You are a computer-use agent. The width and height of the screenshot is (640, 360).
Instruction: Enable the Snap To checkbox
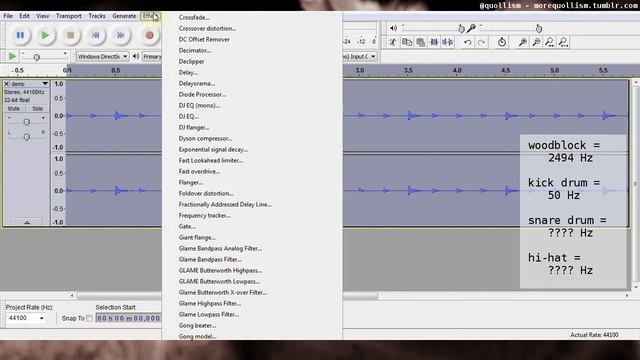point(89,318)
